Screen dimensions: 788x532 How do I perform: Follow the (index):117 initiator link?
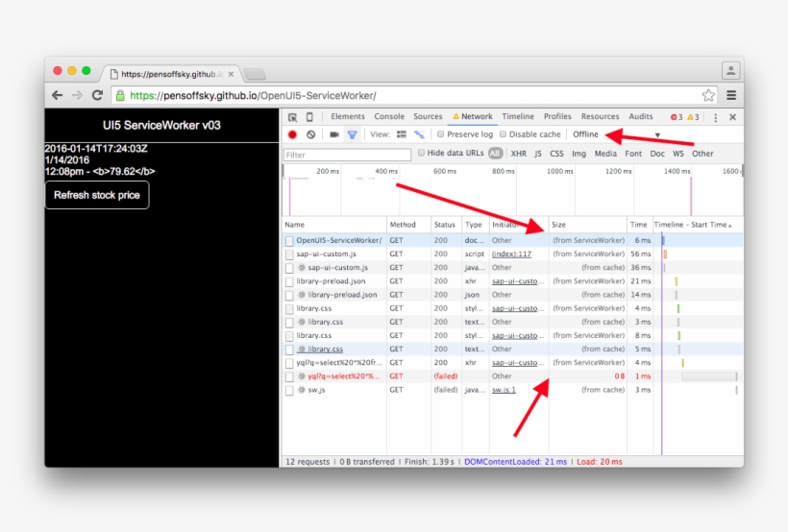pos(511,254)
